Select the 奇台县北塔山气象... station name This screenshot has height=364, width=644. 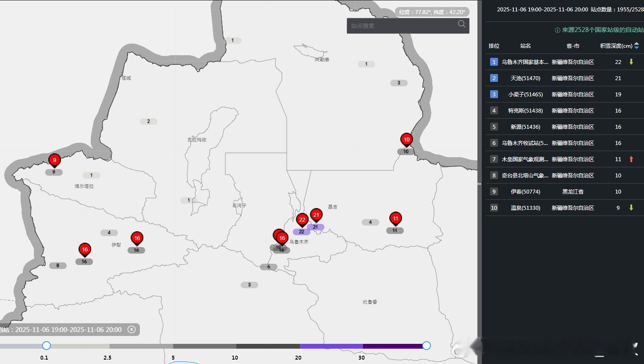pyautogui.click(x=525, y=175)
